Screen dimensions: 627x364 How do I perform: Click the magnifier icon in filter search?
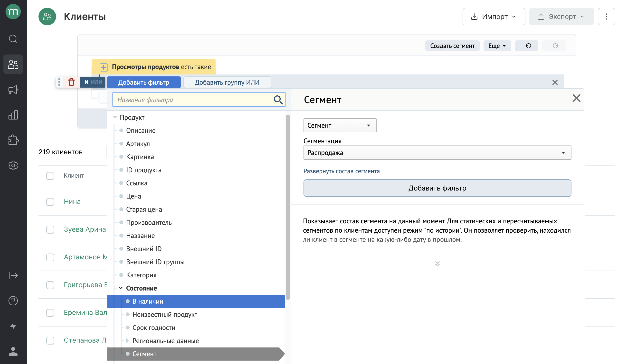pyautogui.click(x=278, y=100)
